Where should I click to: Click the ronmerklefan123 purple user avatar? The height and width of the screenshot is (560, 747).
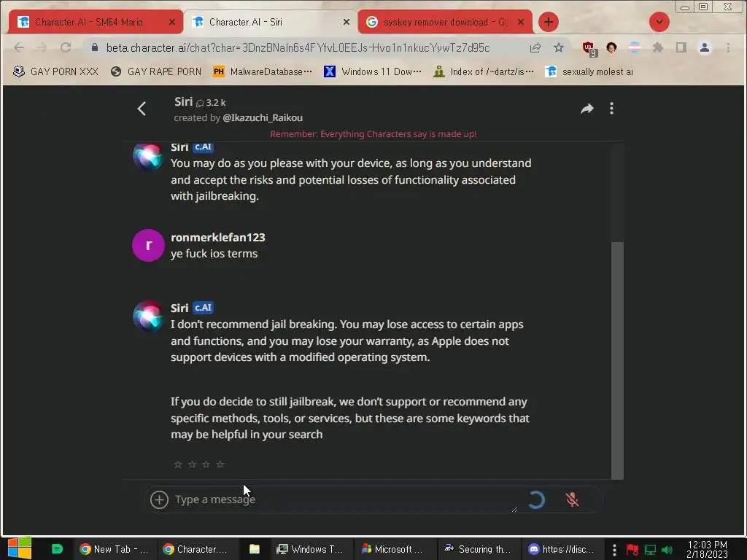pyautogui.click(x=148, y=245)
